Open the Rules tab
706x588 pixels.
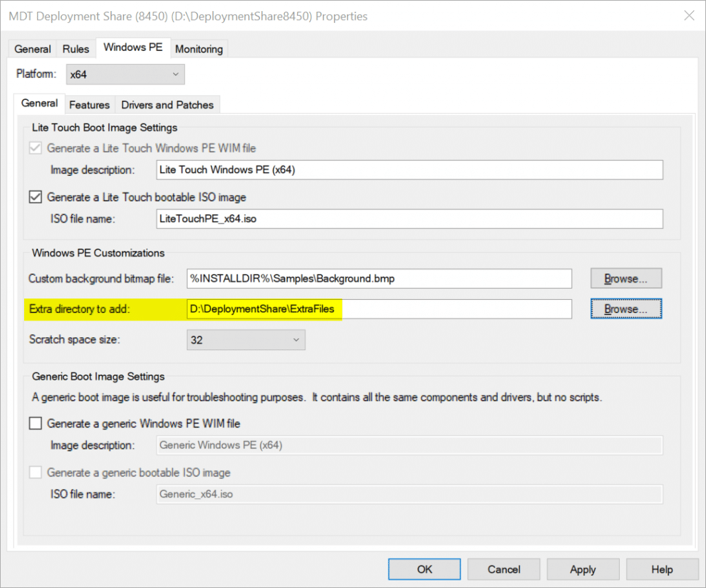tap(76, 49)
